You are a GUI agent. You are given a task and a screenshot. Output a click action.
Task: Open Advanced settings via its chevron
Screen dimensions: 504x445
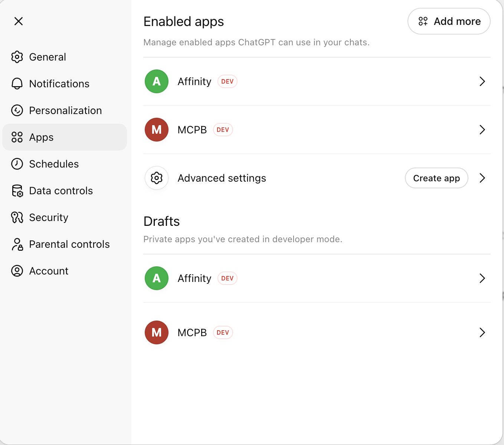click(482, 178)
